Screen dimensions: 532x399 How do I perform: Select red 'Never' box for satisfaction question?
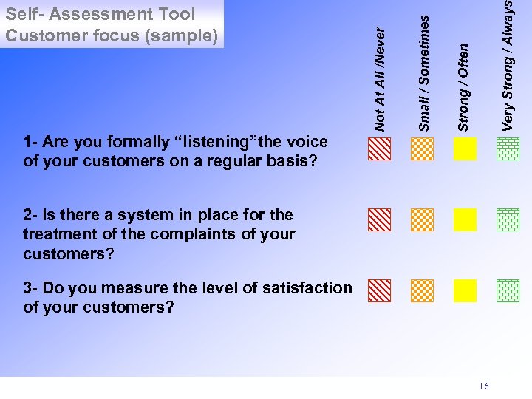coord(380,290)
